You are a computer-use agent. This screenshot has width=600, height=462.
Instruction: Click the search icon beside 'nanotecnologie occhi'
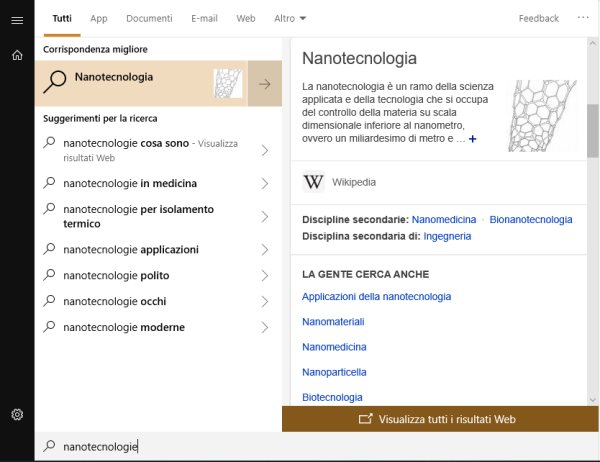(49, 301)
